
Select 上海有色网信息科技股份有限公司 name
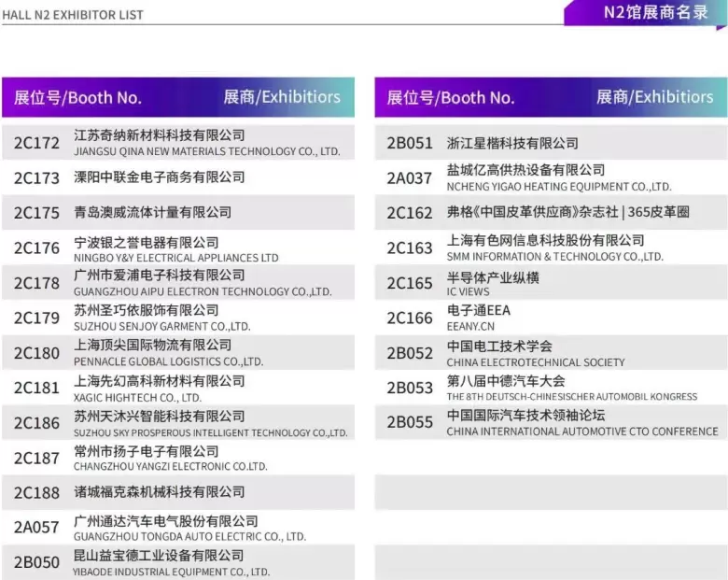(546, 240)
